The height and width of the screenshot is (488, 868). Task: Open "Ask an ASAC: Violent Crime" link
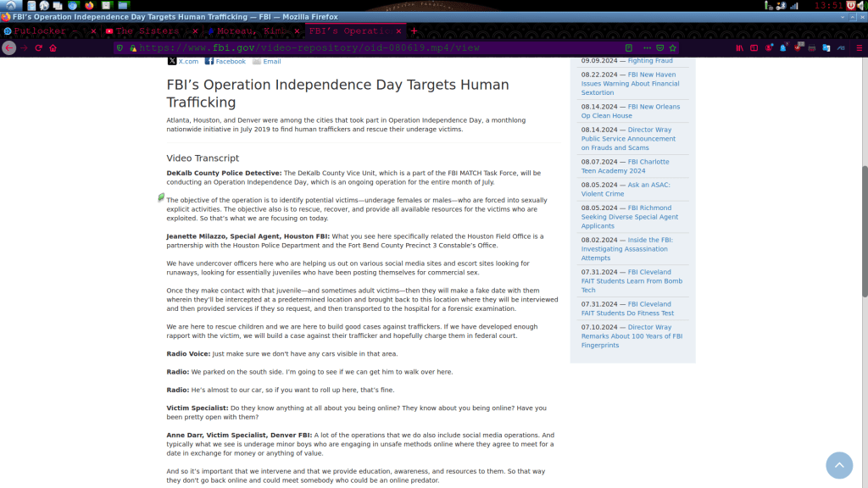pos(626,189)
